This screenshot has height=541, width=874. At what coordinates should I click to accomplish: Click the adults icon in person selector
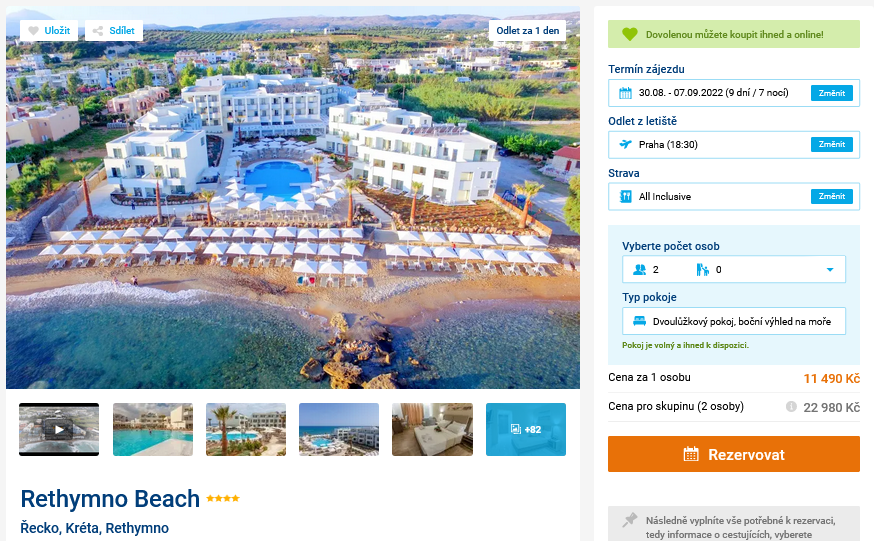639,270
